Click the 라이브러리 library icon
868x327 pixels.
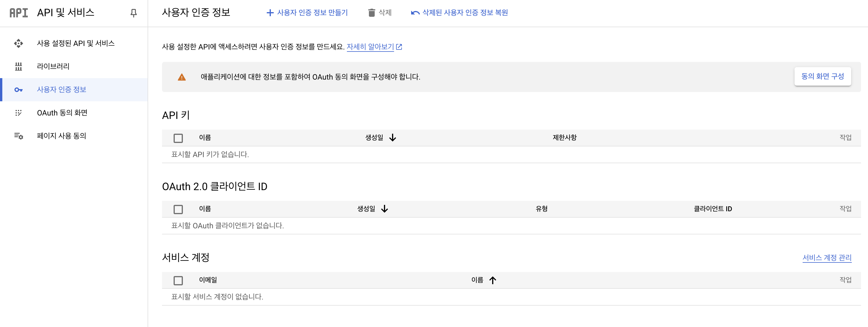(19, 66)
